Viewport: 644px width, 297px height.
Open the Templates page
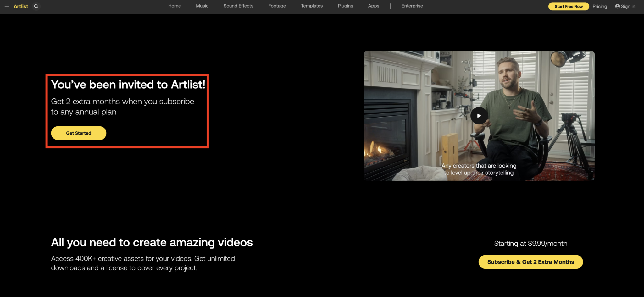pos(311,6)
